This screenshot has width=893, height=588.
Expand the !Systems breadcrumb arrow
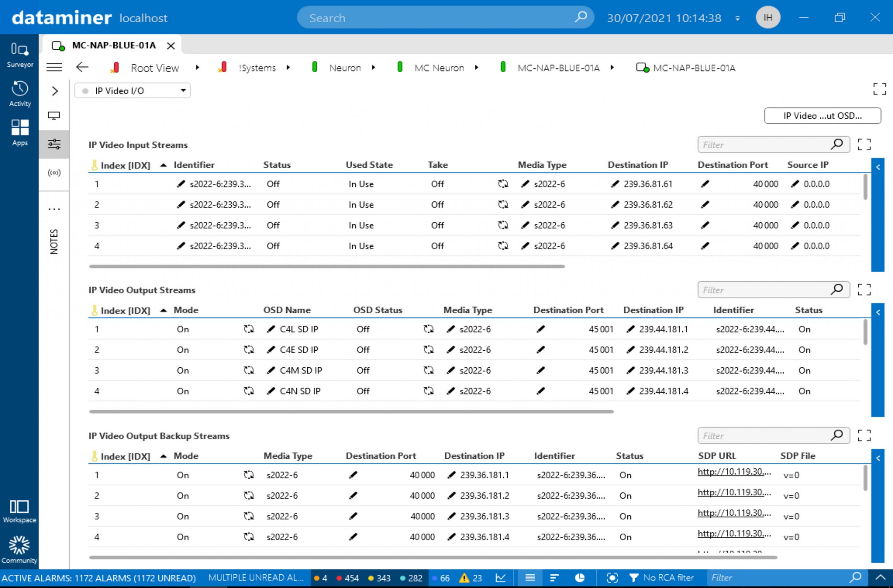point(288,68)
